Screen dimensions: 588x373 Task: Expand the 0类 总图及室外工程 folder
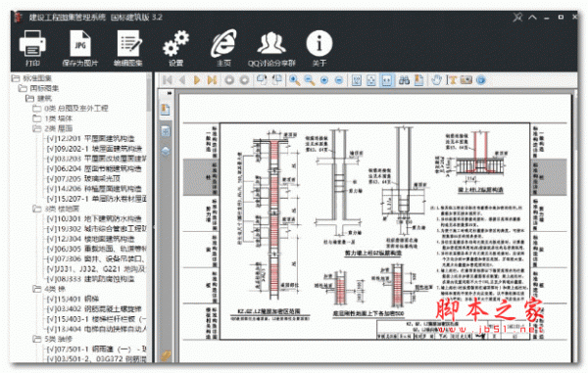click(37, 109)
